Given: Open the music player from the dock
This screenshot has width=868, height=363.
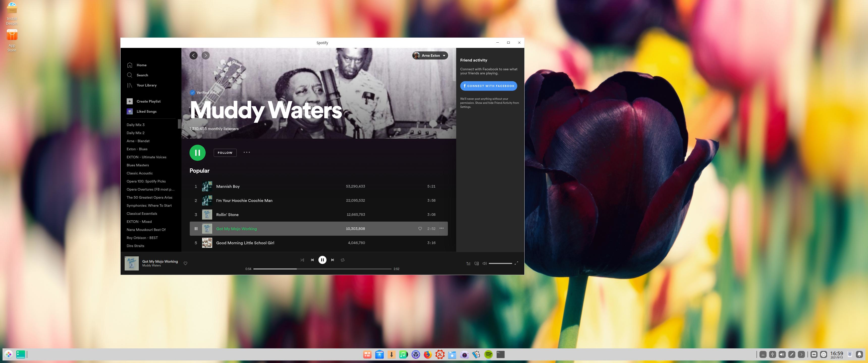Looking at the screenshot, I should pos(403,355).
